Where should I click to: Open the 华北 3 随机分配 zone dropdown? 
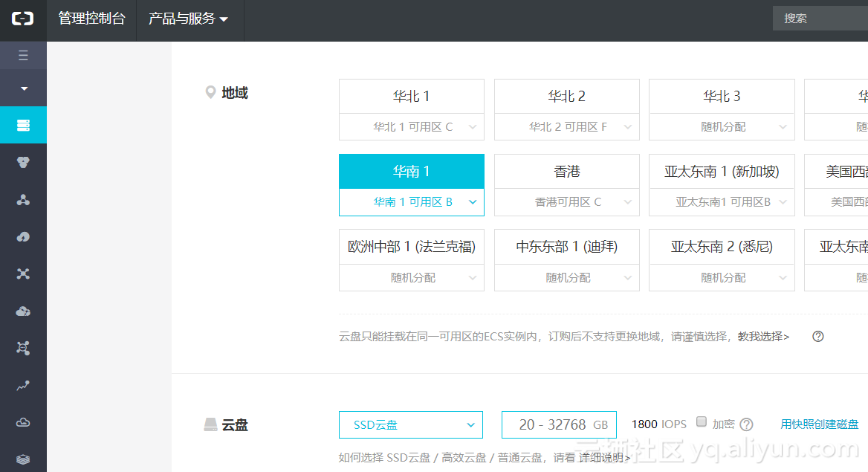tap(722, 127)
